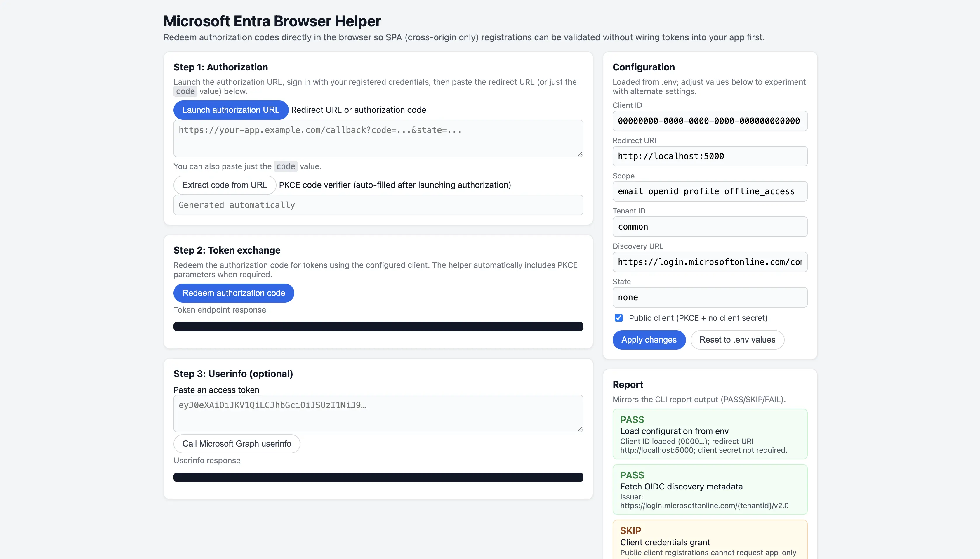Viewport: 980px width, 559px height.
Task: Click the Extract code from URL button
Action: coord(224,185)
